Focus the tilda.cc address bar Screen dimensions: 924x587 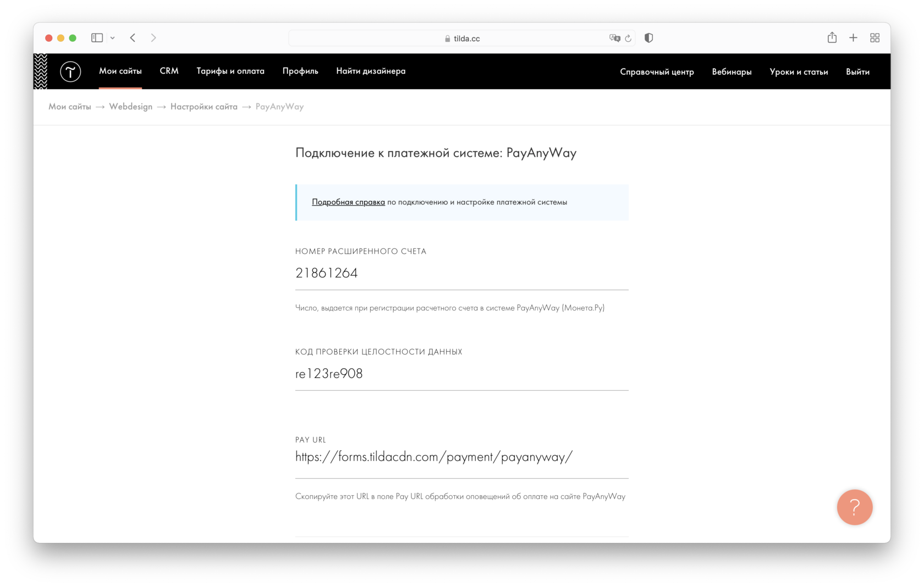pyautogui.click(x=462, y=38)
